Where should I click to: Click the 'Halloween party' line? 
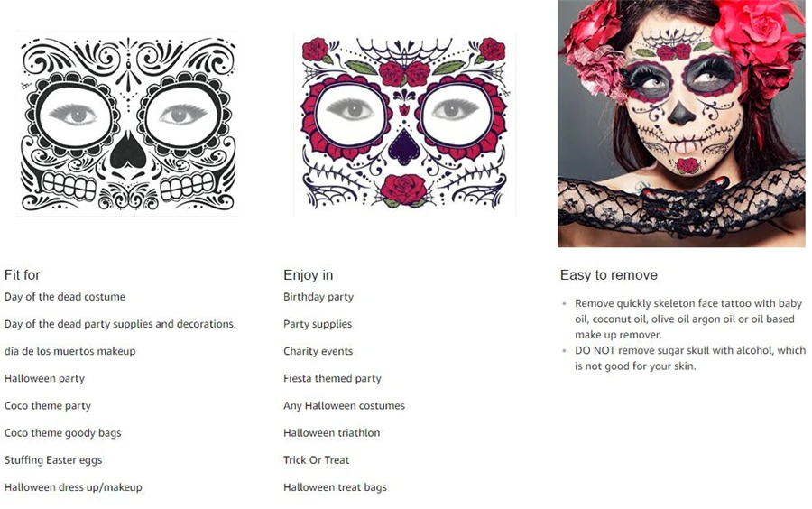pos(44,378)
